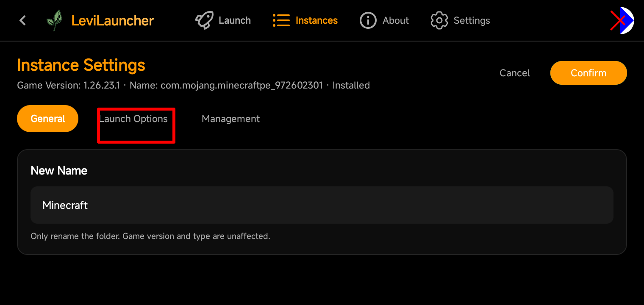Select the rocket Launch icon
The height and width of the screenshot is (305, 644).
click(x=204, y=20)
